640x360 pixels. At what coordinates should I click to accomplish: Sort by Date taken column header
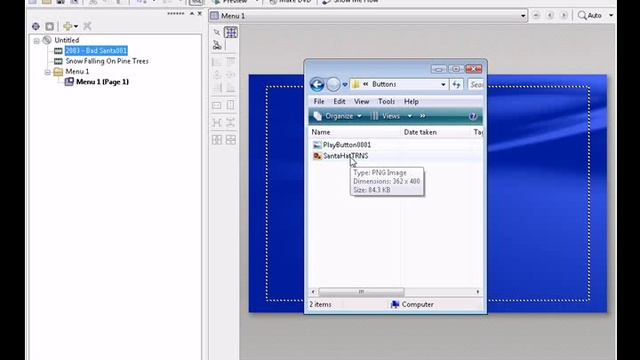pos(435,132)
